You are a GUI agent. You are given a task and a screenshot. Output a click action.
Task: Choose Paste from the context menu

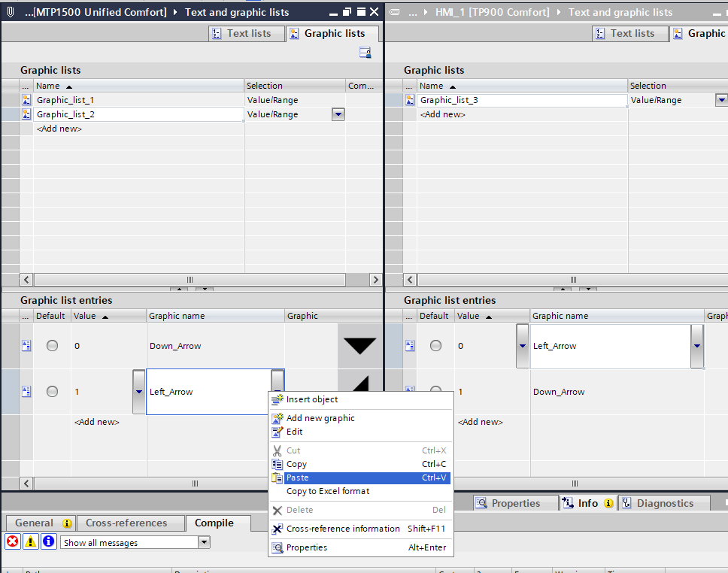[360, 477]
